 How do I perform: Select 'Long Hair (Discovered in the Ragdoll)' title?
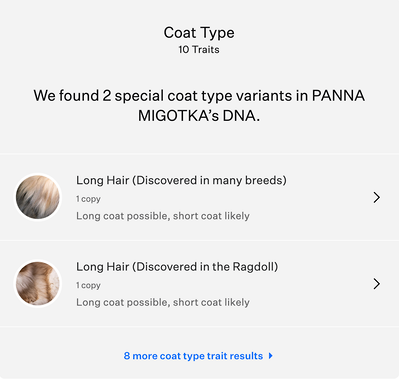click(x=177, y=267)
